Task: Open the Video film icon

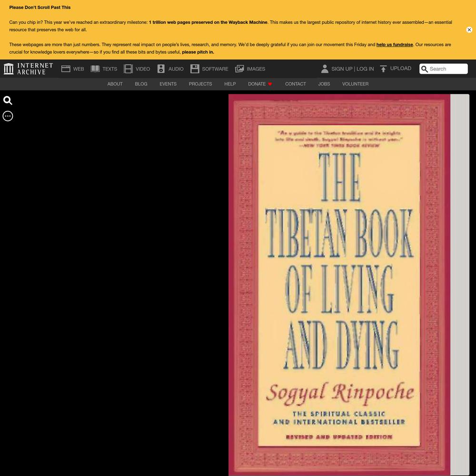Action: coord(128,69)
